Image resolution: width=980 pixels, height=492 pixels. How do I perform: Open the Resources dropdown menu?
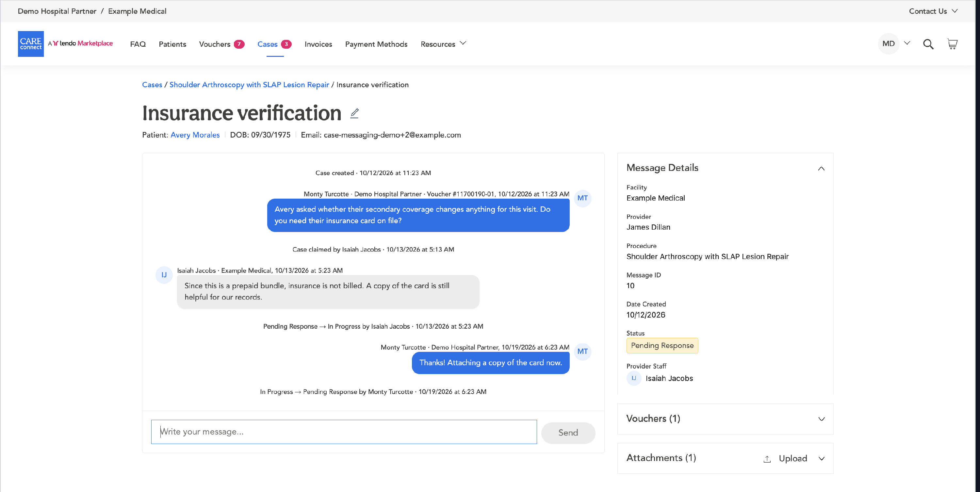pyautogui.click(x=443, y=44)
